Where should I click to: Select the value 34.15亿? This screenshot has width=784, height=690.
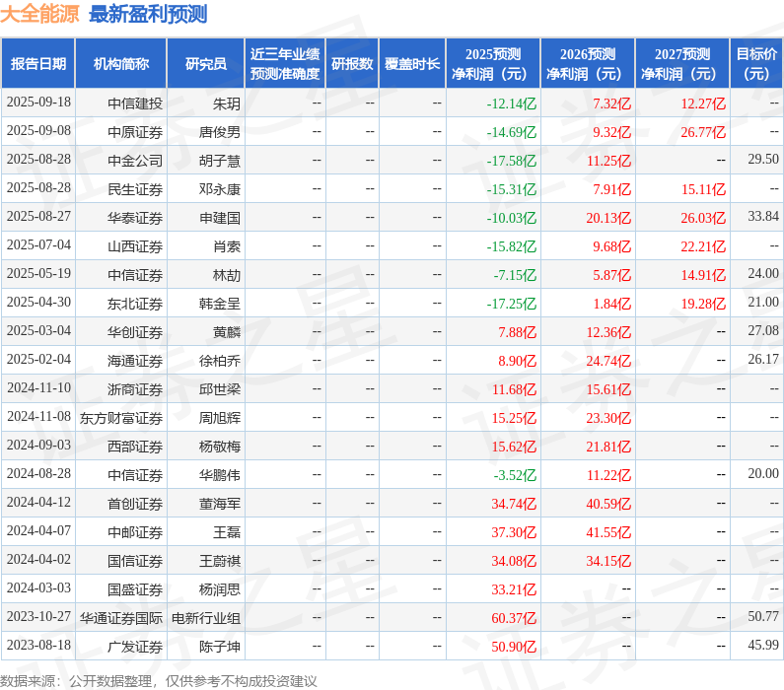coord(608,561)
